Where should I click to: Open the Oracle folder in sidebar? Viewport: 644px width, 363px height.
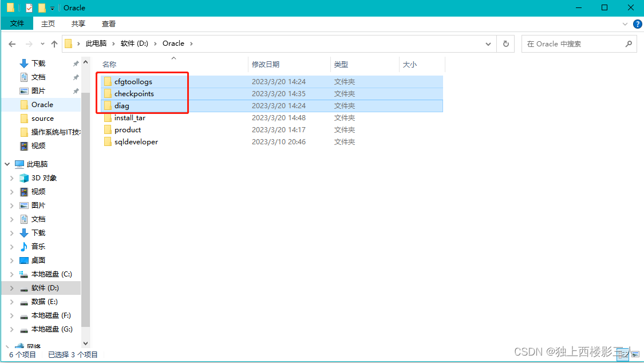click(x=42, y=105)
